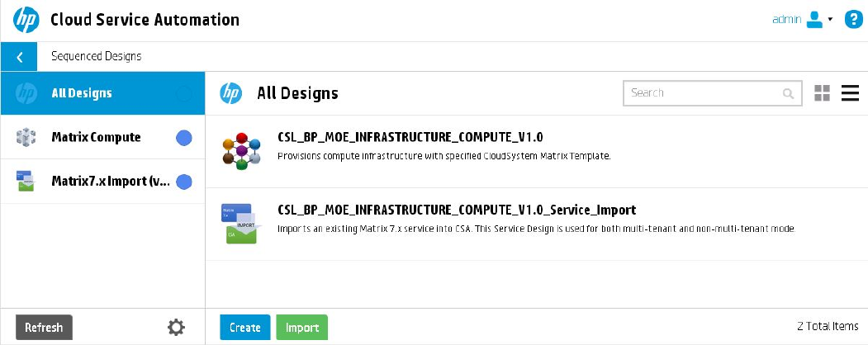Open sidebar settings gear icon
The width and height of the screenshot is (868, 345).
point(176,328)
